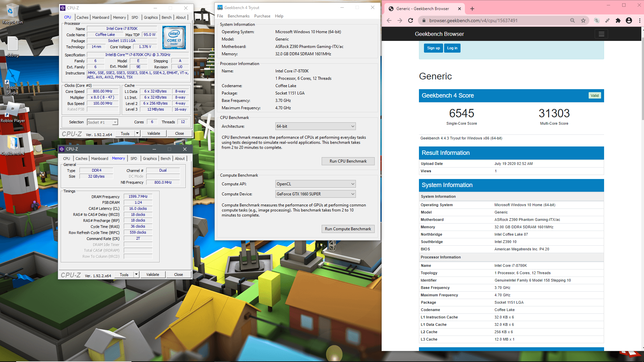Open the Geekbench Purchase menu

pyautogui.click(x=262, y=16)
